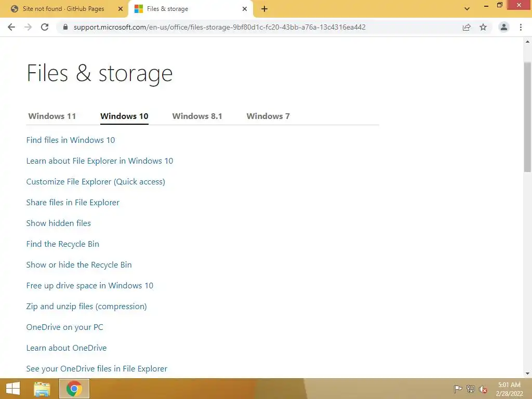Open the network icon in system tray
Screen dimensions: 532x399
point(471,389)
